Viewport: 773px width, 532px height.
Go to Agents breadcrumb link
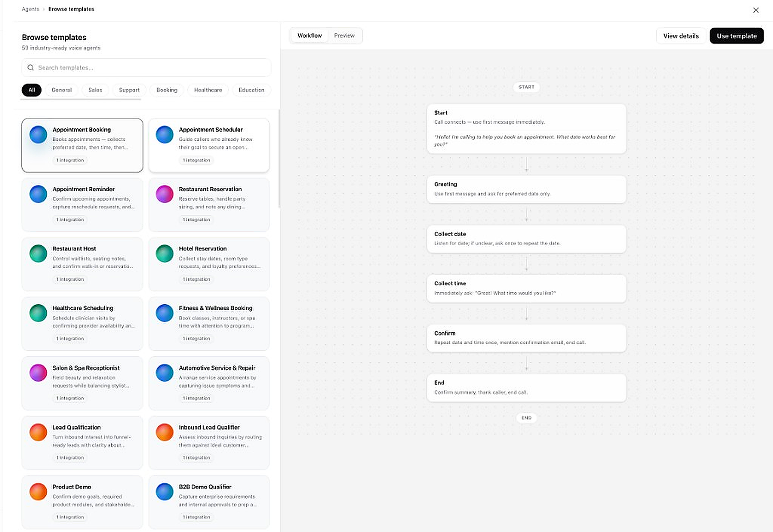(30, 9)
